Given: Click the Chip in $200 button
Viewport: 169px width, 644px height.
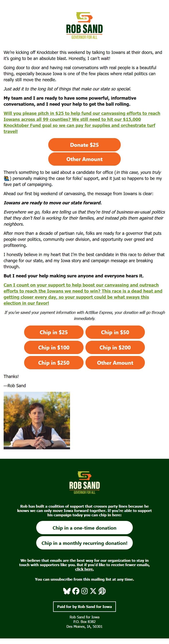Looking at the screenshot, I should (115, 348).
